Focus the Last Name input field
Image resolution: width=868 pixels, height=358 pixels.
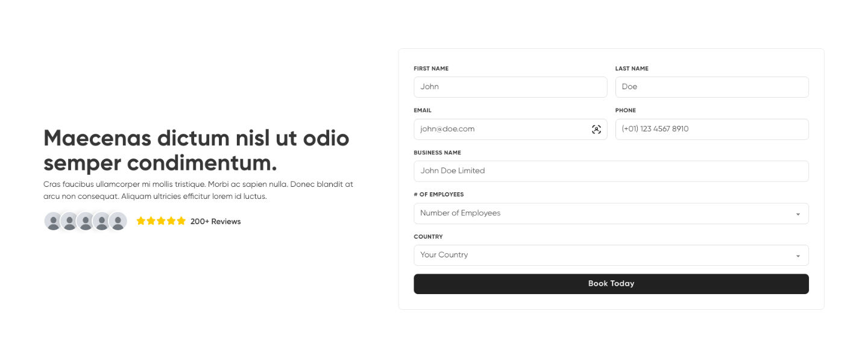[x=711, y=87]
